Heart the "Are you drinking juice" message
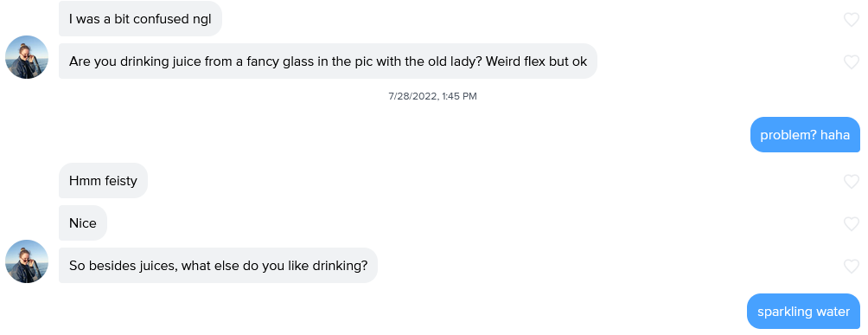 click(x=851, y=61)
